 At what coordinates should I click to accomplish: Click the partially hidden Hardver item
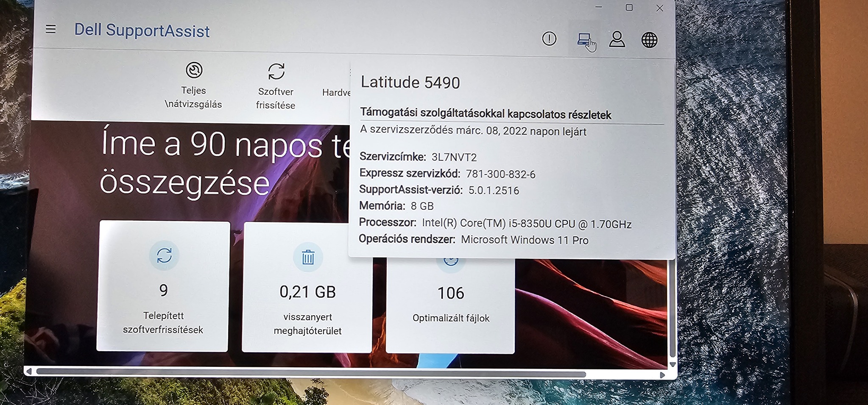coord(336,92)
